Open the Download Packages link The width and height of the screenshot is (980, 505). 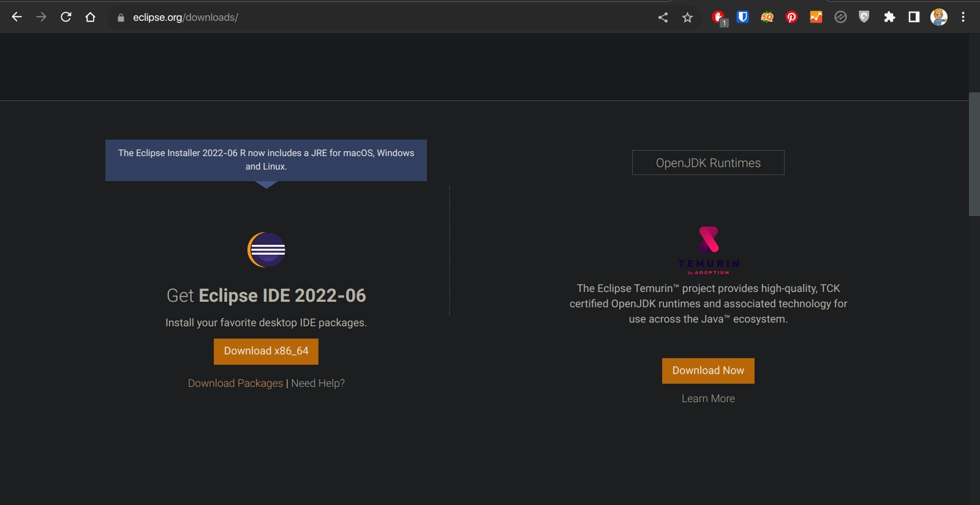click(235, 383)
